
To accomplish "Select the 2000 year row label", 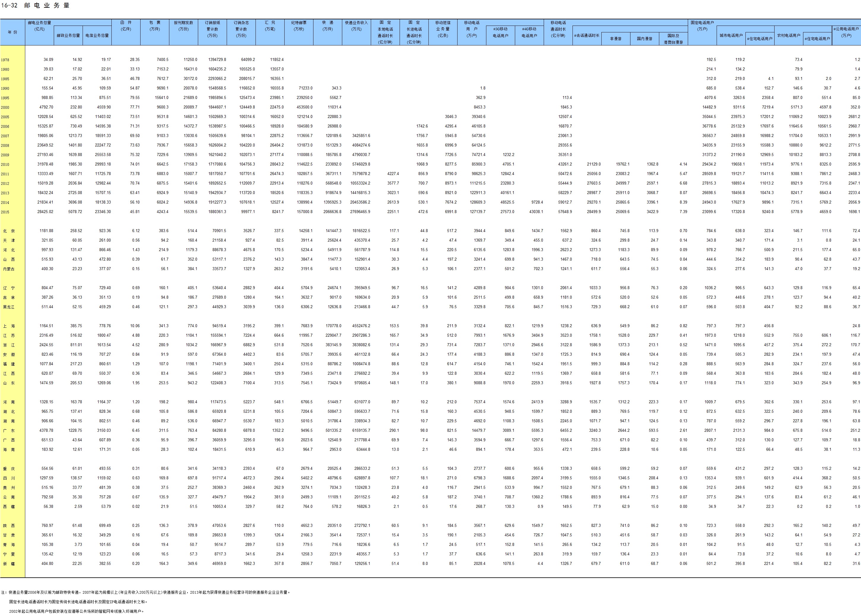I will click(5, 107).
